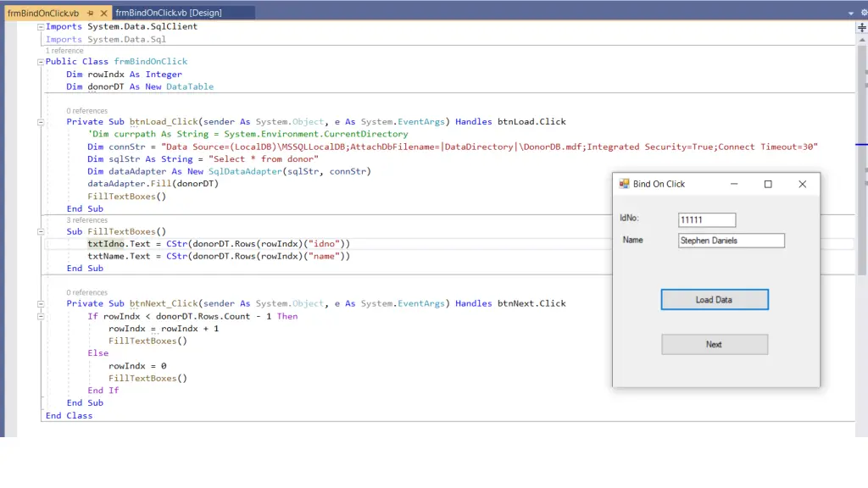Open '0 references' above btnLoad_Click

(87, 111)
